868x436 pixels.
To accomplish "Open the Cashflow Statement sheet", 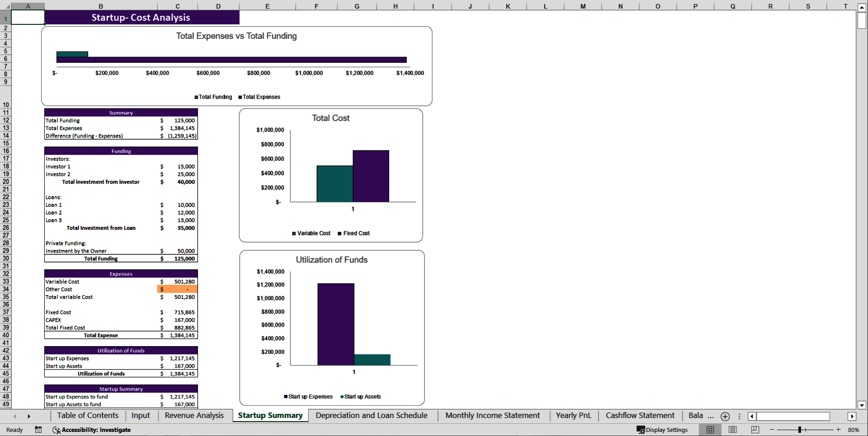I will tap(640, 416).
